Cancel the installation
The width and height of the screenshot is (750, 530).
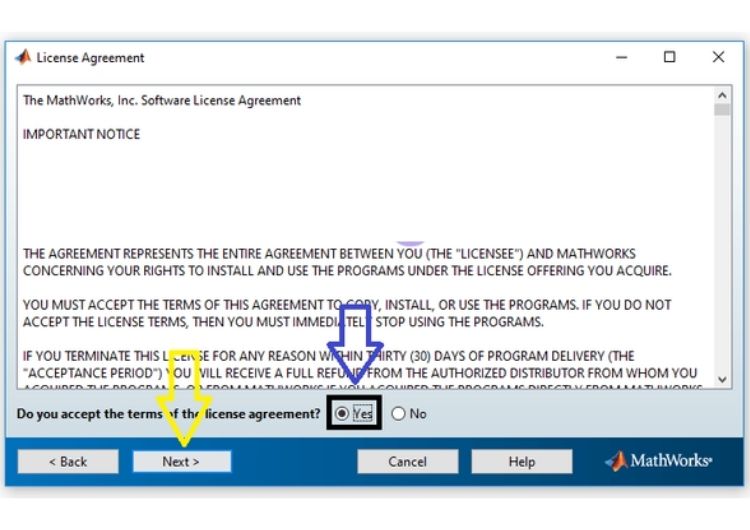[x=408, y=462]
